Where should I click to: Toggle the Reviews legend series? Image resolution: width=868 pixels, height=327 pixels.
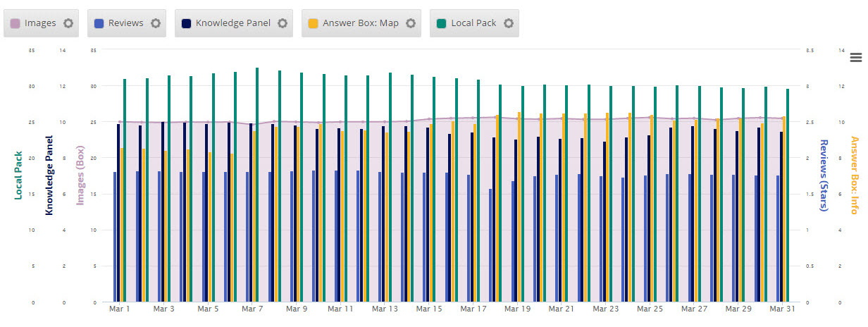click(x=125, y=23)
